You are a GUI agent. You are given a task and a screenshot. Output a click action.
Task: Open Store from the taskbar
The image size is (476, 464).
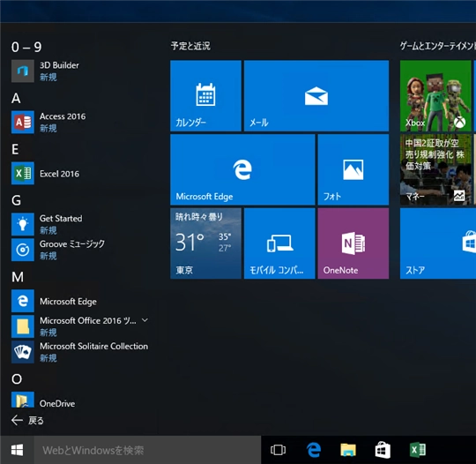(x=383, y=450)
